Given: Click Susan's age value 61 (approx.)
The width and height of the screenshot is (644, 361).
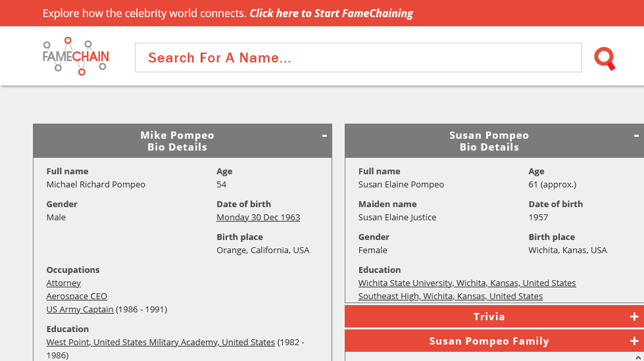Looking at the screenshot, I should (x=553, y=184).
